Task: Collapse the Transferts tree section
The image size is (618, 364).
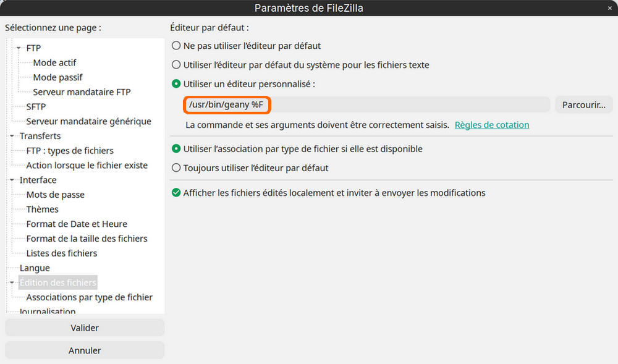Action: tap(12, 136)
